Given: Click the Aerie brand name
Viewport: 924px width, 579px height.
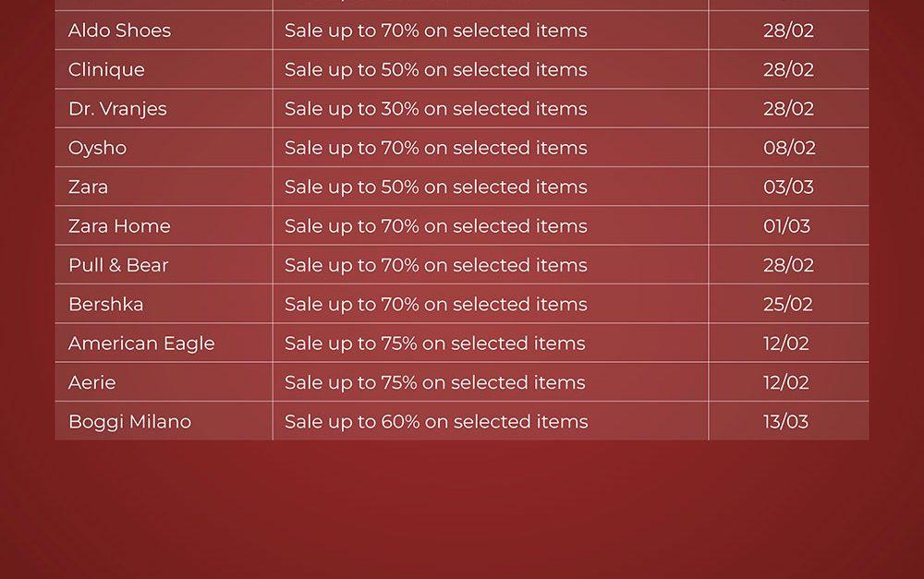Looking at the screenshot, I should [x=91, y=382].
